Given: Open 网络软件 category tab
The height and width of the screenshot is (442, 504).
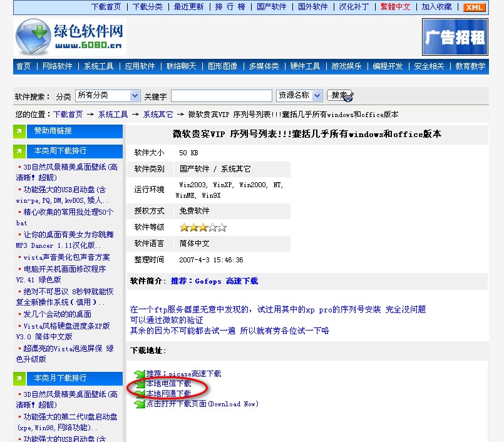Looking at the screenshot, I should [x=57, y=66].
